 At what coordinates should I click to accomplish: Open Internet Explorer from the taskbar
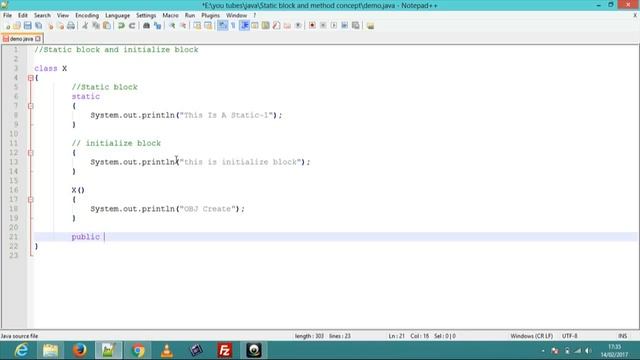21,350
